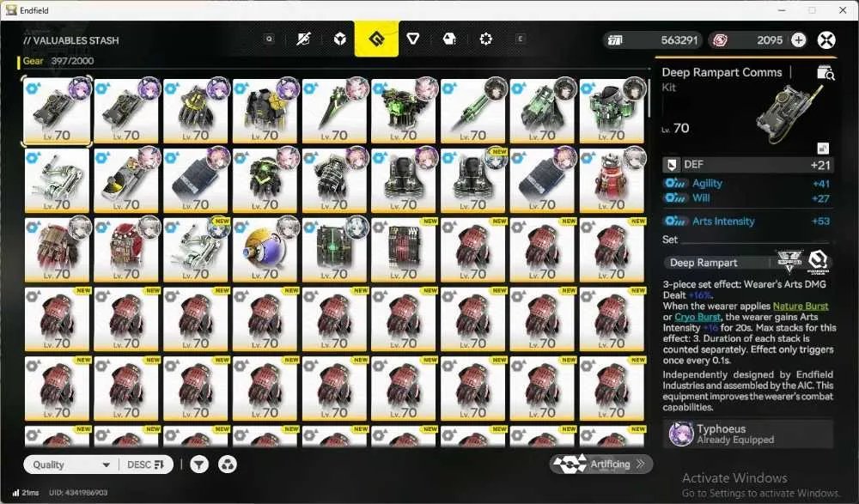859x504 pixels.
Task: Open the gear detail inspect icon
Action: (825, 72)
